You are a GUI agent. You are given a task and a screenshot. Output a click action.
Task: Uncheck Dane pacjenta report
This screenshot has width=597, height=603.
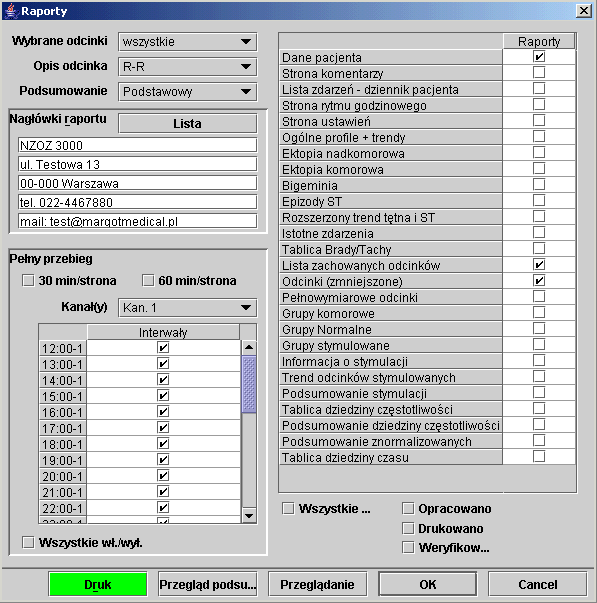tap(539, 57)
